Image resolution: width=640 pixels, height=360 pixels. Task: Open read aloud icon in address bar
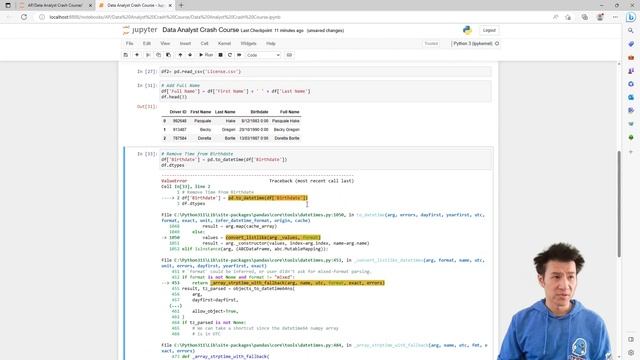[556, 17]
